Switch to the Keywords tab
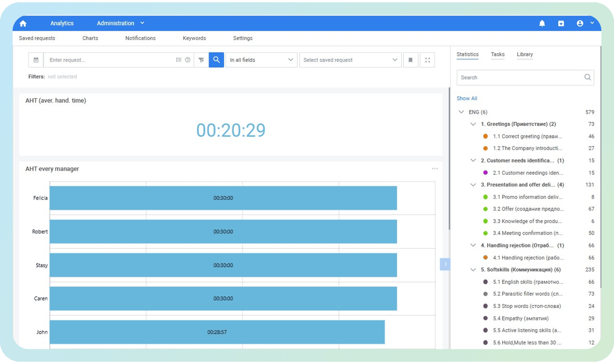 pos(194,38)
